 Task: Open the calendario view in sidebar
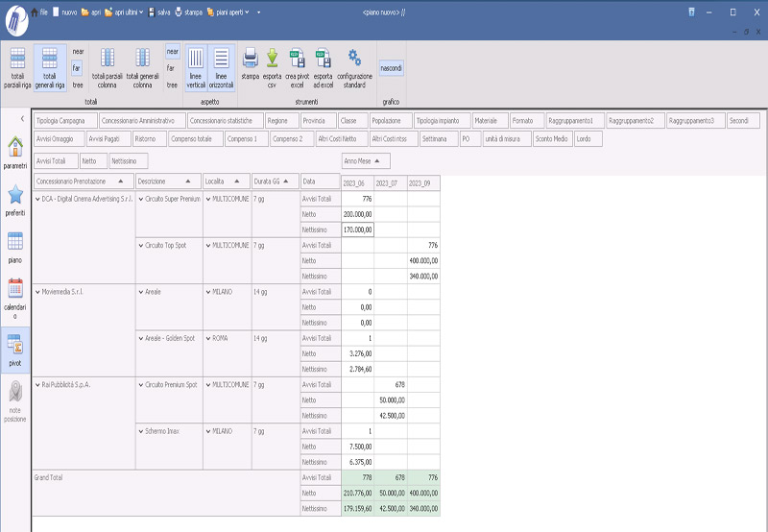pyautogui.click(x=15, y=297)
